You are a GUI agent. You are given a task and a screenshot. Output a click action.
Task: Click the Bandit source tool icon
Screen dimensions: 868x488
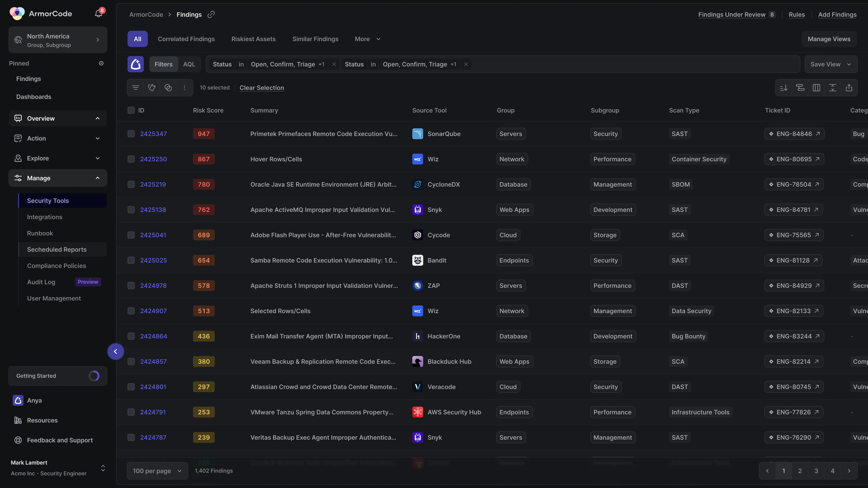(418, 260)
